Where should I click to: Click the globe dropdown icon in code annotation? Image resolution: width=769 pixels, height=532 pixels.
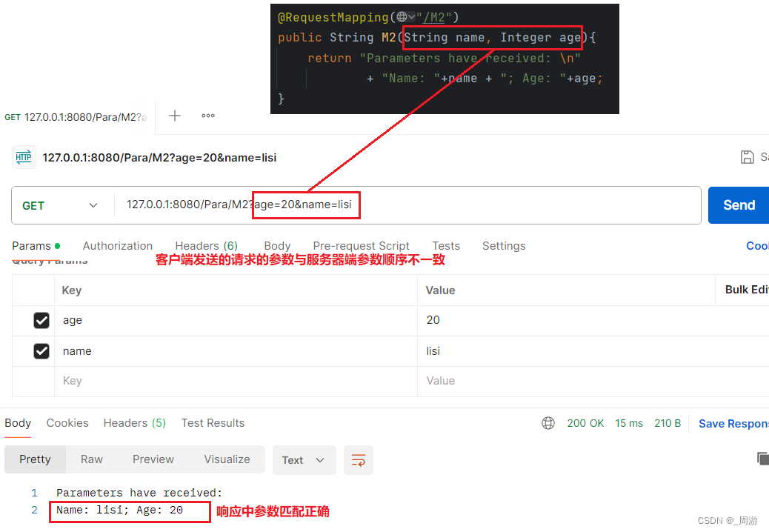[406, 17]
